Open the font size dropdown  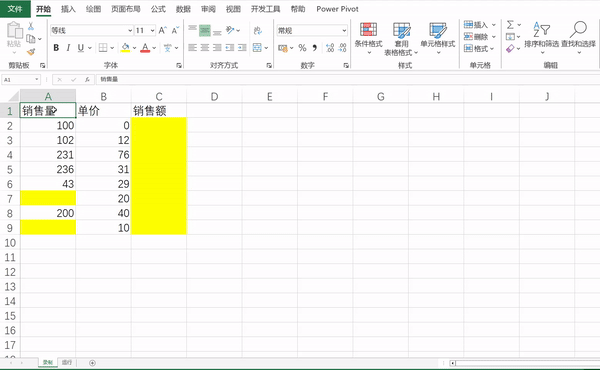152,30
